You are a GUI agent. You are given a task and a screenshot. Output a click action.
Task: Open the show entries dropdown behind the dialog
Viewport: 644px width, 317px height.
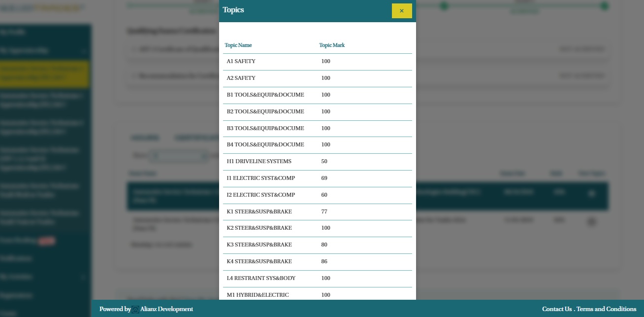tap(178, 156)
